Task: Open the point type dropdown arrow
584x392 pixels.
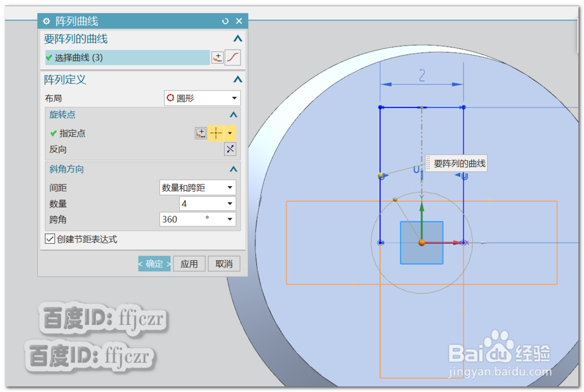Action: point(230,133)
